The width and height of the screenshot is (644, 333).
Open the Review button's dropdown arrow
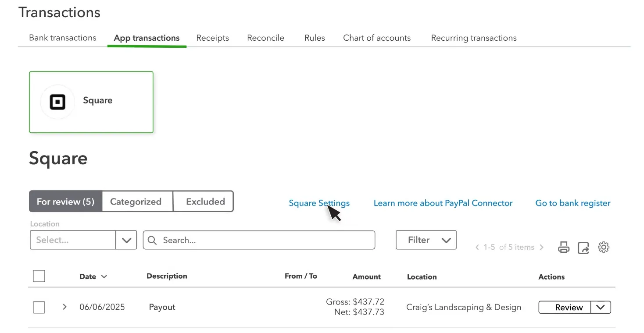pyautogui.click(x=601, y=307)
